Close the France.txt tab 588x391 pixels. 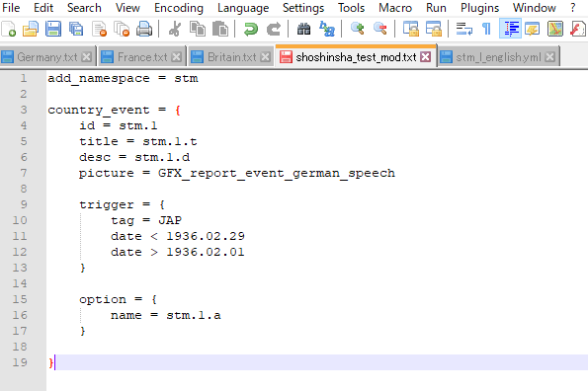(x=176, y=57)
